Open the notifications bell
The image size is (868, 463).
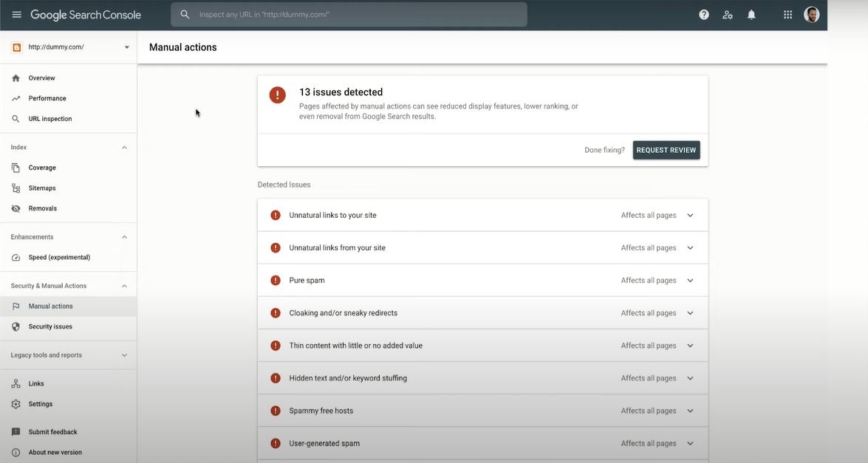pos(751,13)
